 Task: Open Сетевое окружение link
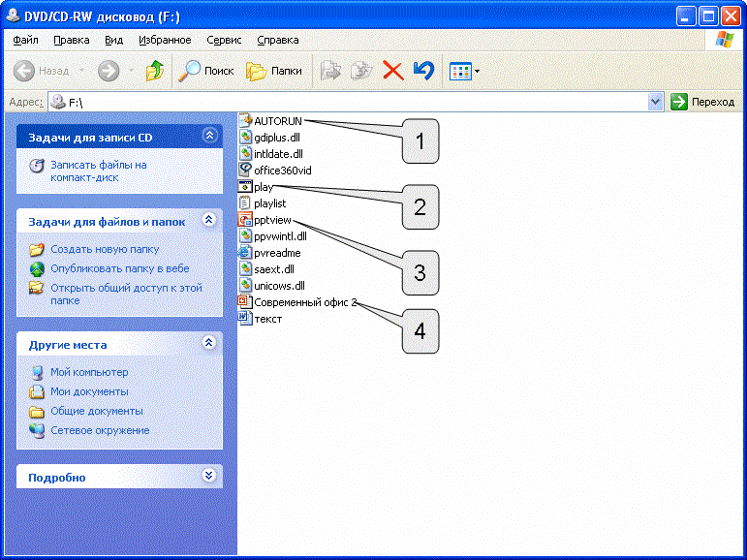[100, 430]
